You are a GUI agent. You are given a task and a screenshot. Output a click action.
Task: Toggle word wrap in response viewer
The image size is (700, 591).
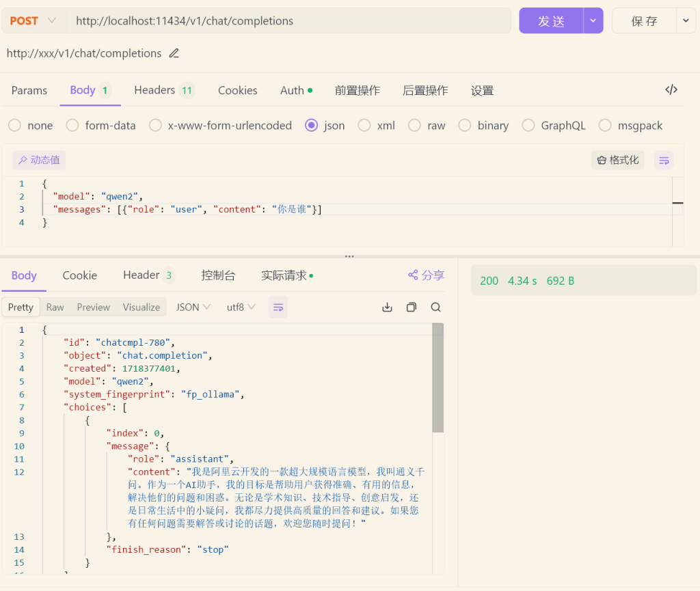(x=278, y=307)
